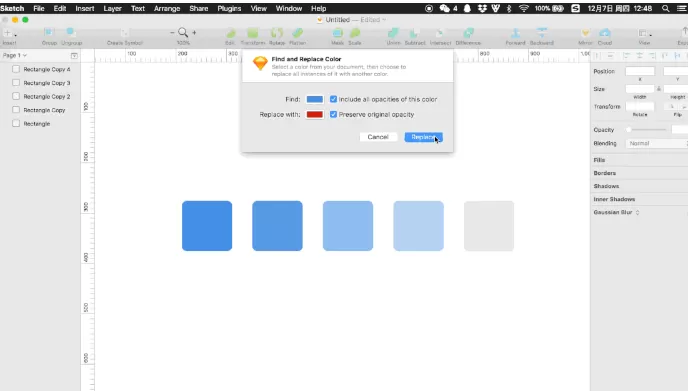This screenshot has height=391, width=688.
Task: Click the Sketch diamond icon in the dialog
Action: click(260, 63)
